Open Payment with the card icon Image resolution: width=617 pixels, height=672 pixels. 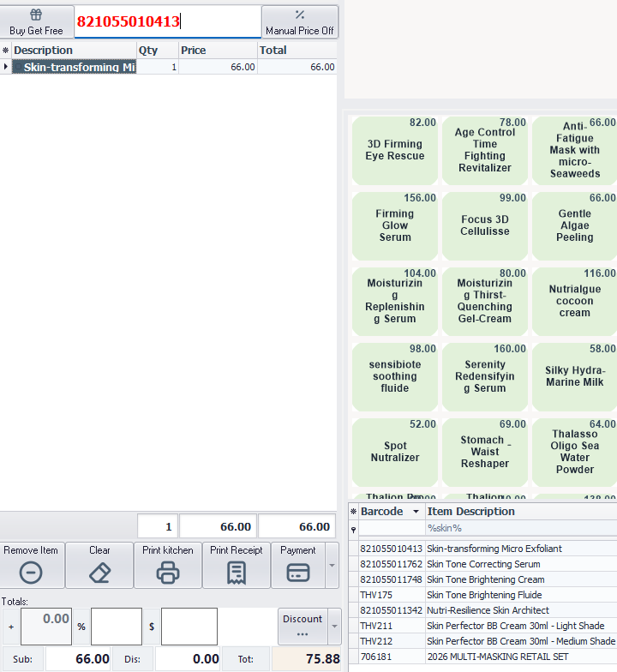[298, 573]
